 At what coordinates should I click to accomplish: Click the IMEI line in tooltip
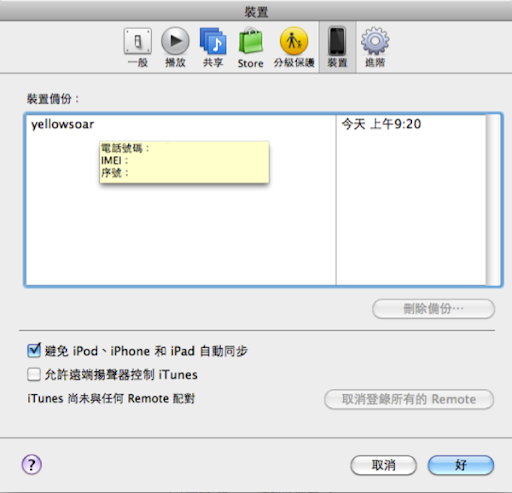115,161
